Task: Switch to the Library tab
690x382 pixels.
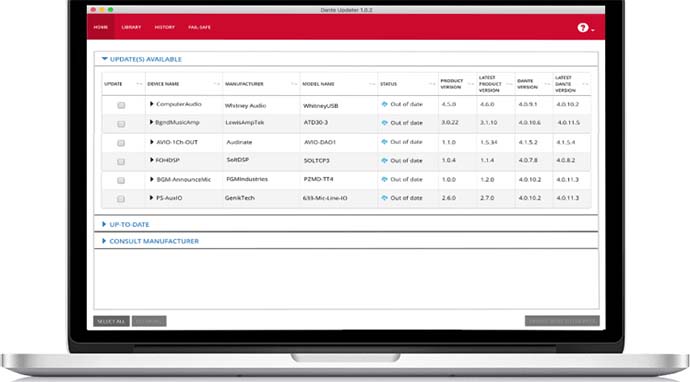Action: click(131, 27)
